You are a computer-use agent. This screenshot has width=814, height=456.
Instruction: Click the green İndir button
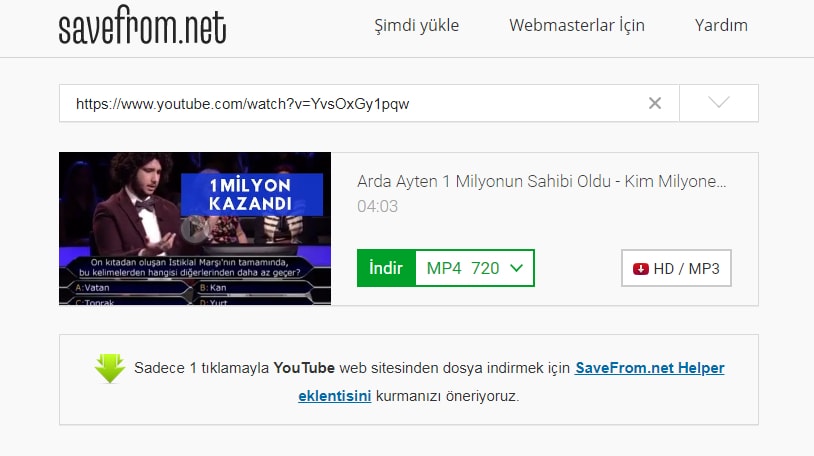pyautogui.click(x=386, y=268)
